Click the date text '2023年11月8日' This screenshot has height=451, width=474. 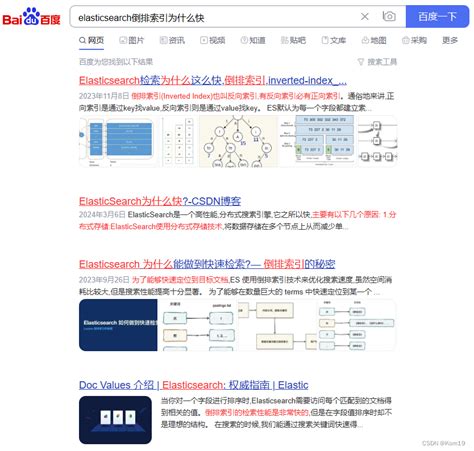104,96
